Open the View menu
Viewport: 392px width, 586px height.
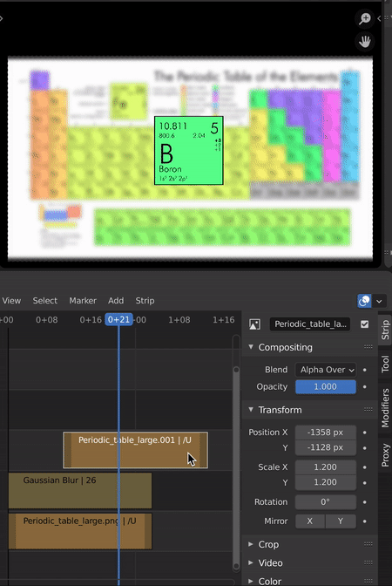click(11, 301)
